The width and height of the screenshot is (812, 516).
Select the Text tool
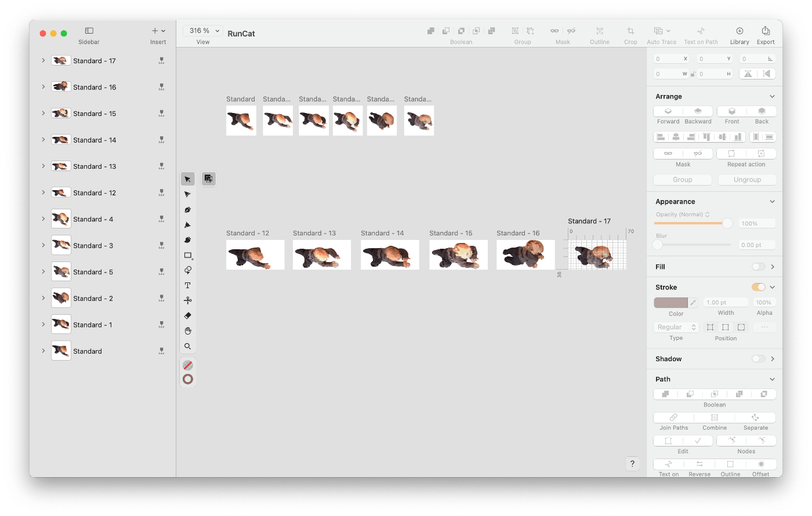[187, 285]
